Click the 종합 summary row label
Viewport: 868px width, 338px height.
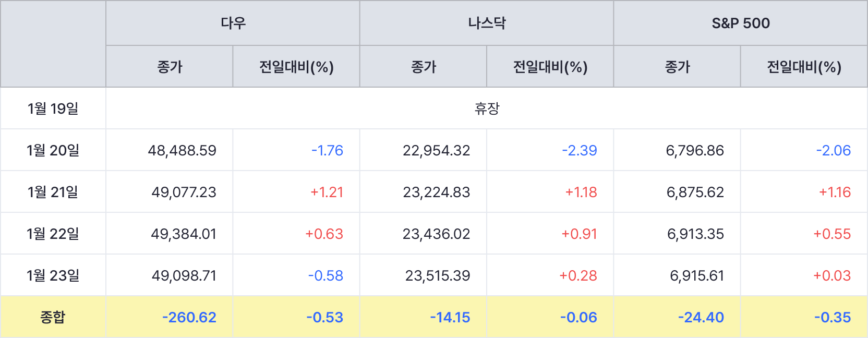pyautogui.click(x=53, y=317)
